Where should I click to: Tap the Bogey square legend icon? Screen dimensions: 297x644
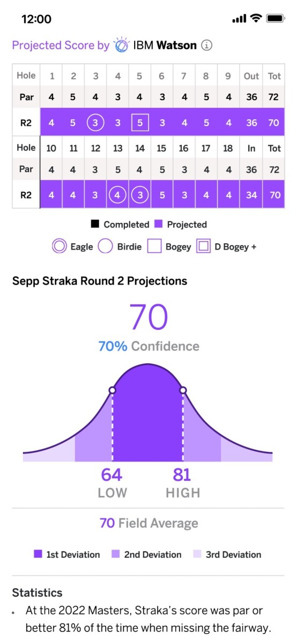(x=154, y=247)
